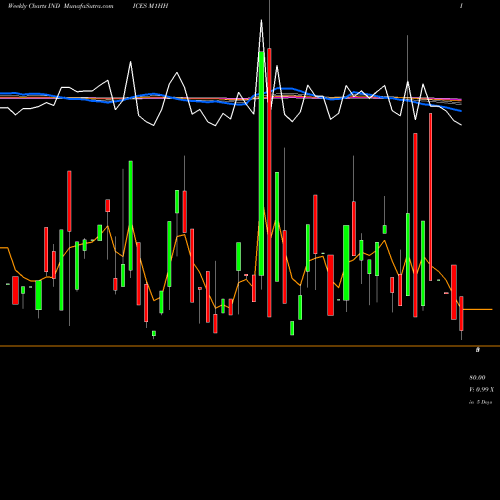
Task: Select the tallest red candlestick beside the green spike
Action: (269, 183)
